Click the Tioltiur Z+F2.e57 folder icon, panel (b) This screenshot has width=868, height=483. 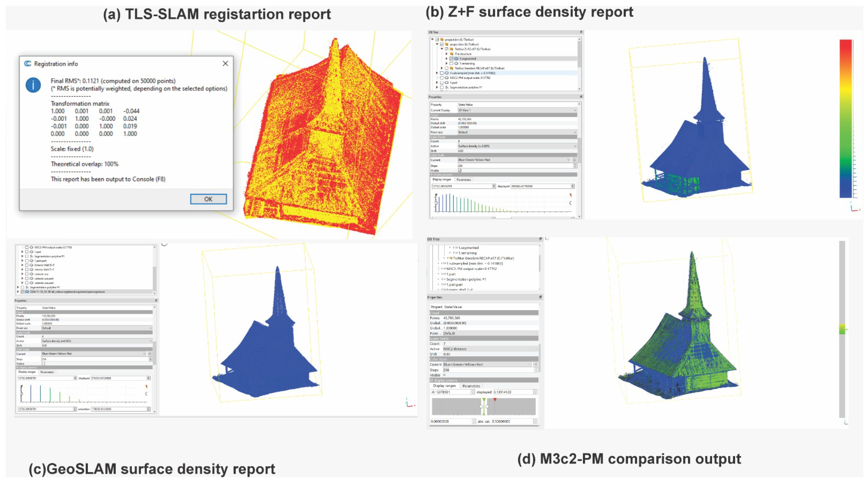(x=451, y=49)
